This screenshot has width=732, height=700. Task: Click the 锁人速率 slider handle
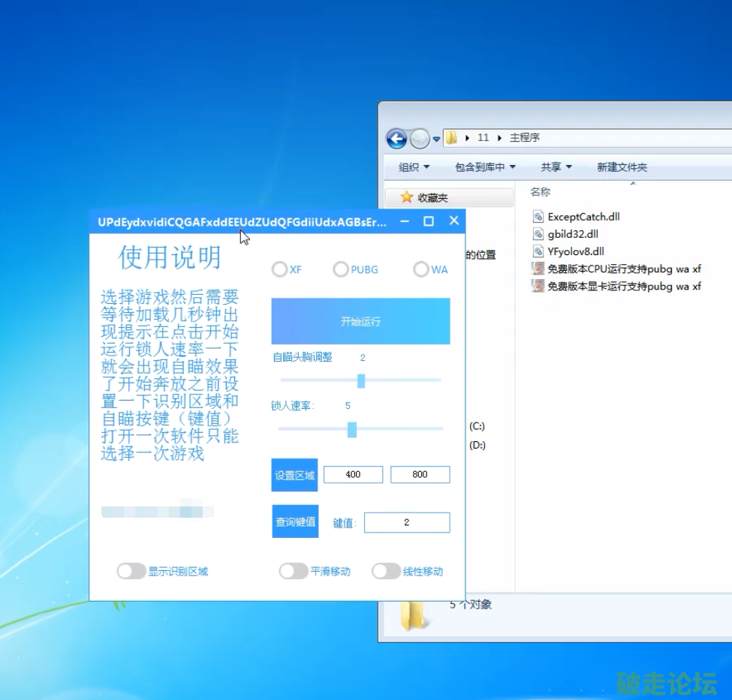coord(351,429)
